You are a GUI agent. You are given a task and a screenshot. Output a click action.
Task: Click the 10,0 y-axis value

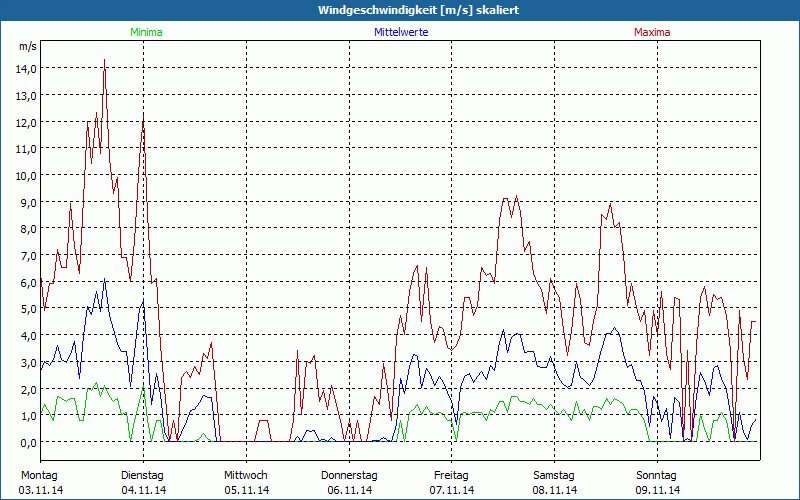[x=26, y=175]
